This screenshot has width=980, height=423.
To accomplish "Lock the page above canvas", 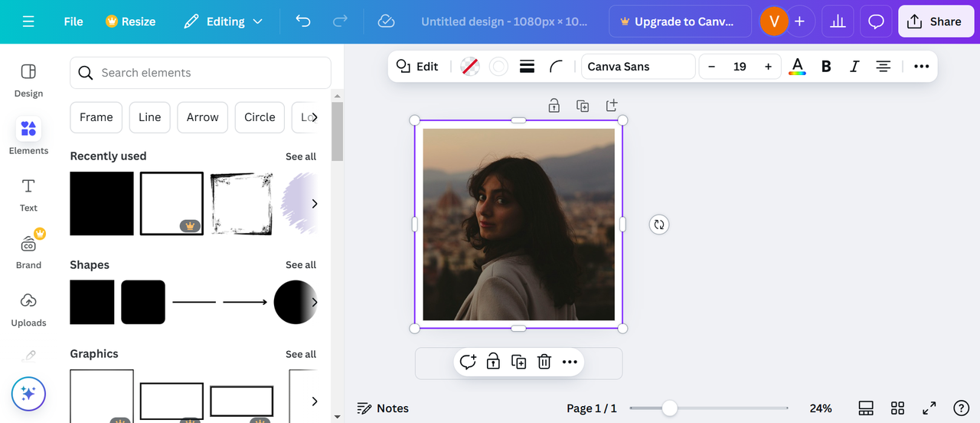I will click(554, 106).
